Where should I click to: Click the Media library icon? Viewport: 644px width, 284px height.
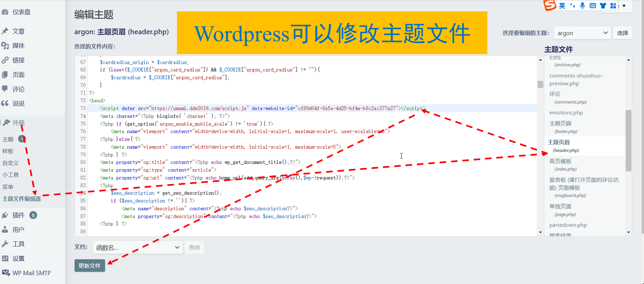tap(5, 45)
